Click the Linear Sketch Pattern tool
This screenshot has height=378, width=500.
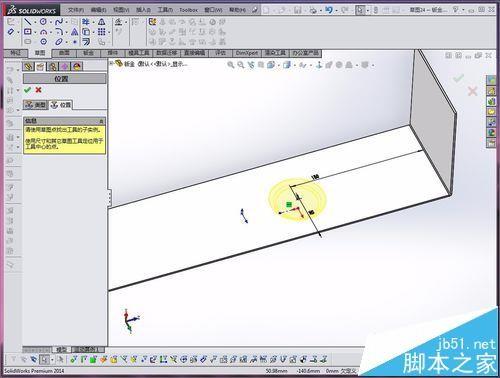point(102,32)
